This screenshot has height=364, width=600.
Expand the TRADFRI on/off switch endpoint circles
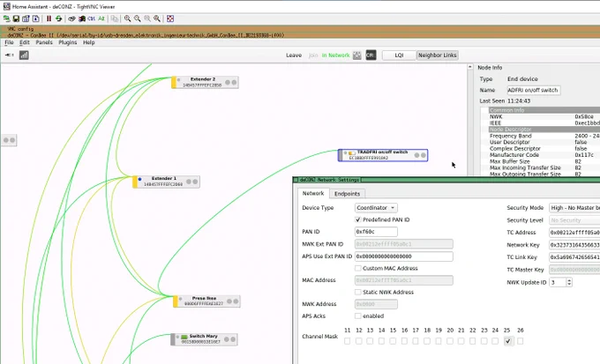tap(420, 155)
